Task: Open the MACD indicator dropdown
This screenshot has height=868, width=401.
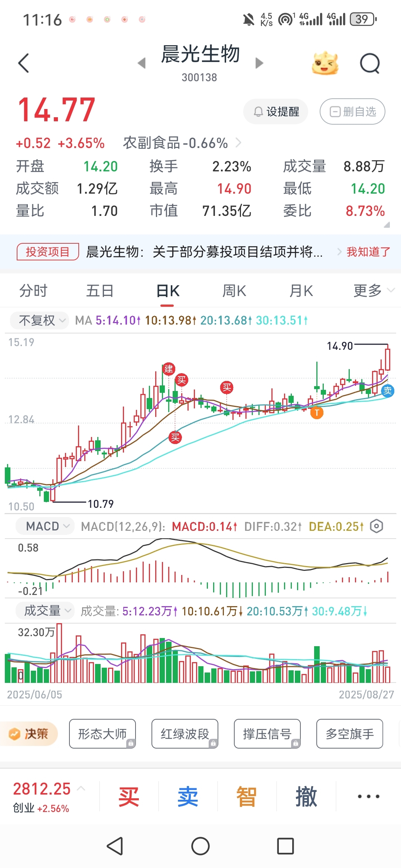Action: 45,526
